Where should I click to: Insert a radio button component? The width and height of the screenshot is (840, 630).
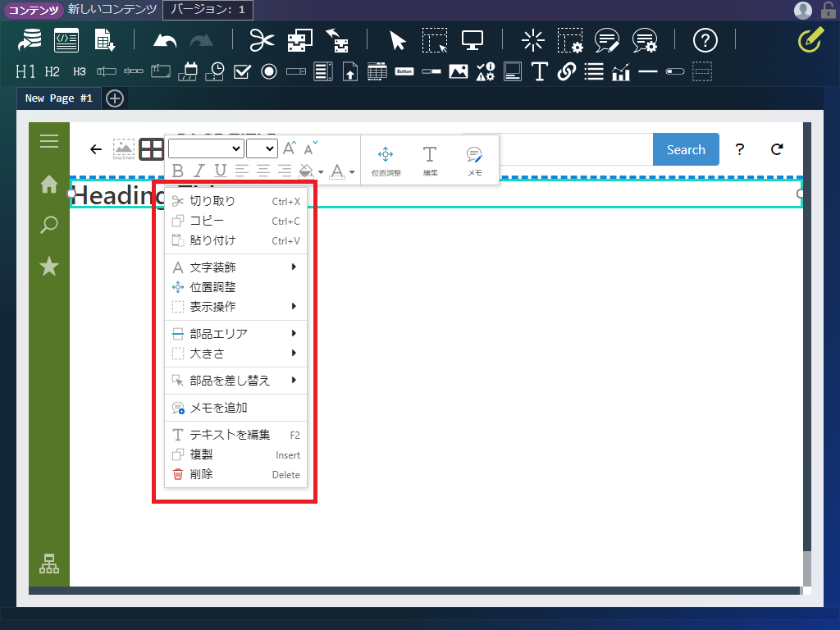point(269,71)
